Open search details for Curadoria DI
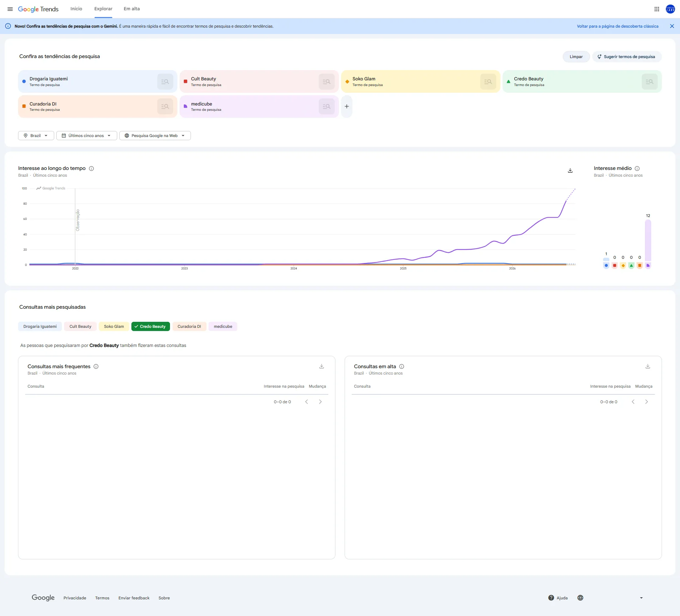 tap(165, 107)
